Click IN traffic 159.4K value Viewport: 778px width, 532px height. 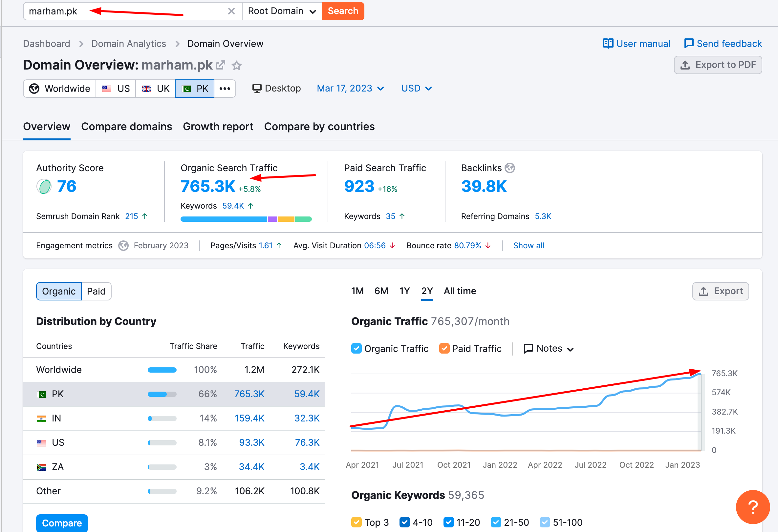pyautogui.click(x=249, y=419)
